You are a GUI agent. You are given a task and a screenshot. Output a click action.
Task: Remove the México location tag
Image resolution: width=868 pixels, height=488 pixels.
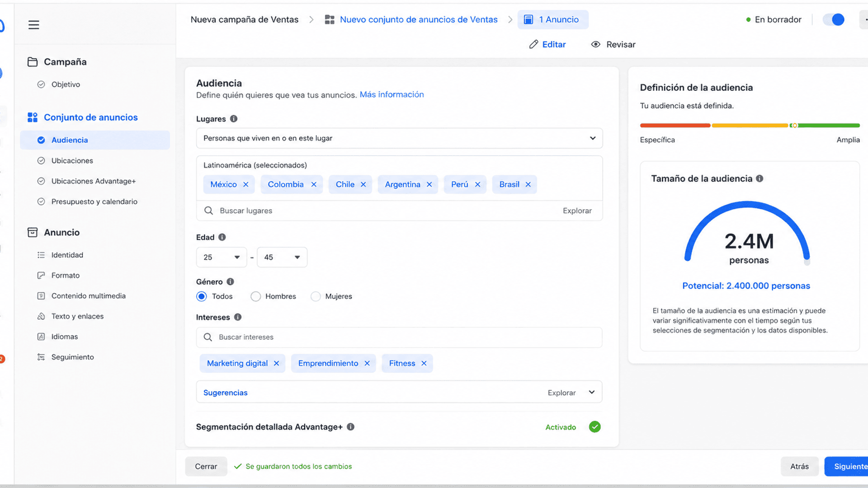[x=246, y=184]
